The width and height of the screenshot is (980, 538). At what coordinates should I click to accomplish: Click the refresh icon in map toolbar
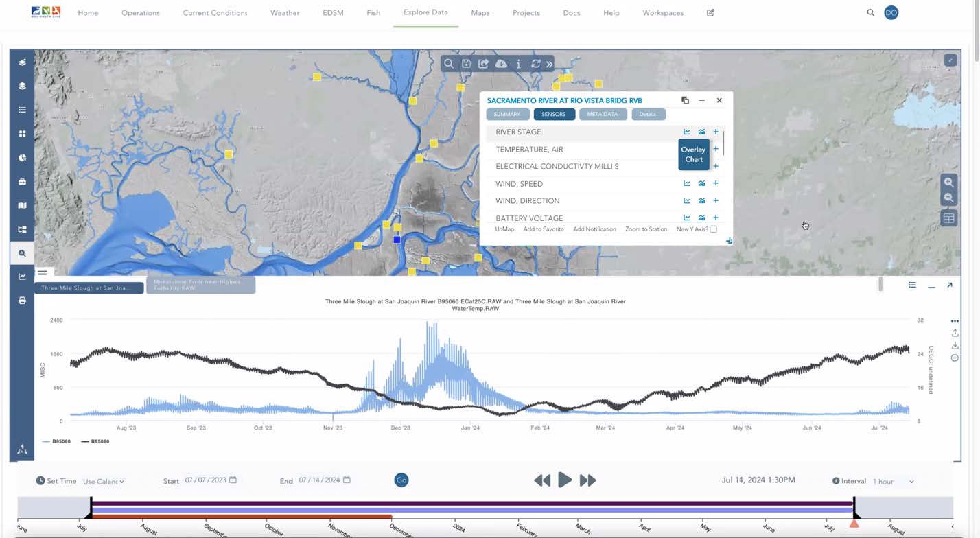pos(536,64)
